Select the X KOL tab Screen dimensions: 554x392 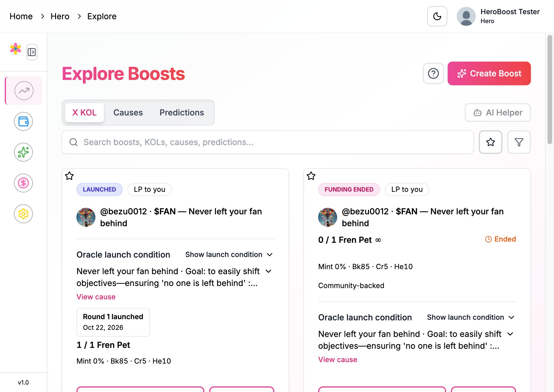coord(84,113)
